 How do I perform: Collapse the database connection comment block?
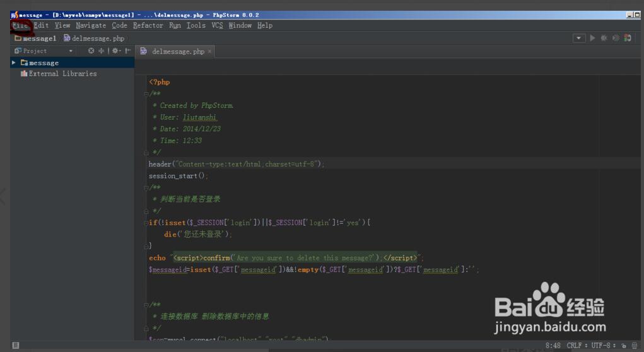click(x=146, y=305)
